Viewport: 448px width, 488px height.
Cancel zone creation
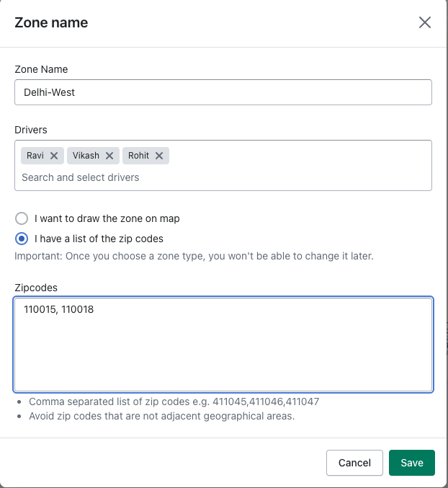tap(354, 463)
